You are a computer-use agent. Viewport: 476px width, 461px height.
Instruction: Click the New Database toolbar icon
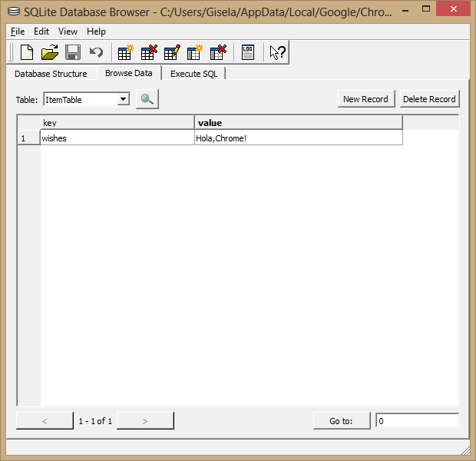(27, 52)
